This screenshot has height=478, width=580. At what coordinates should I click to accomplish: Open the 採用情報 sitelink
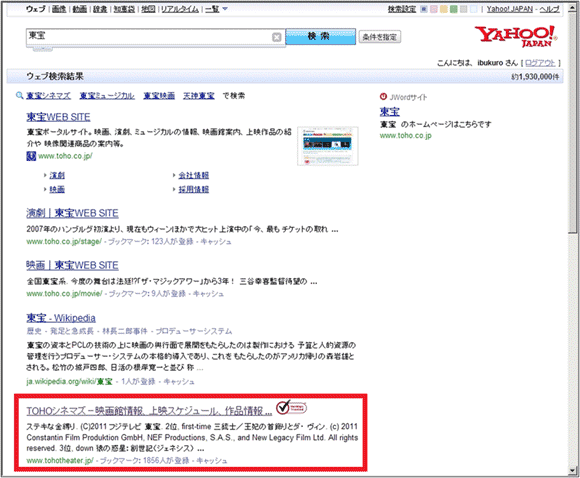pyautogui.click(x=194, y=189)
